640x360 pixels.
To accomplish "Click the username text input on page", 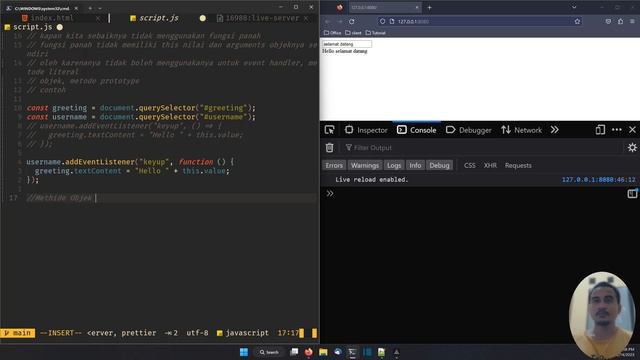I will 347,44.
